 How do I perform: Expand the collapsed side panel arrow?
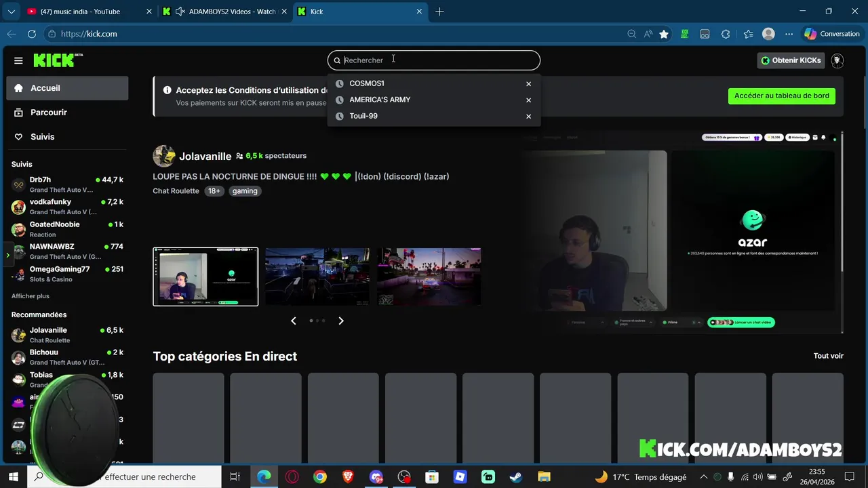tap(7, 255)
